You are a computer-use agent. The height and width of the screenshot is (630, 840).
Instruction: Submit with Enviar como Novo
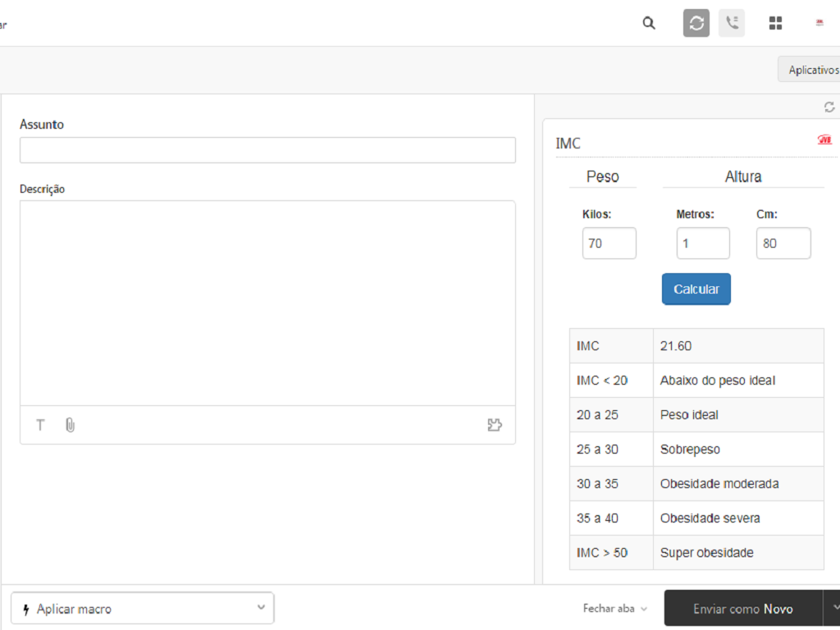(x=742, y=609)
